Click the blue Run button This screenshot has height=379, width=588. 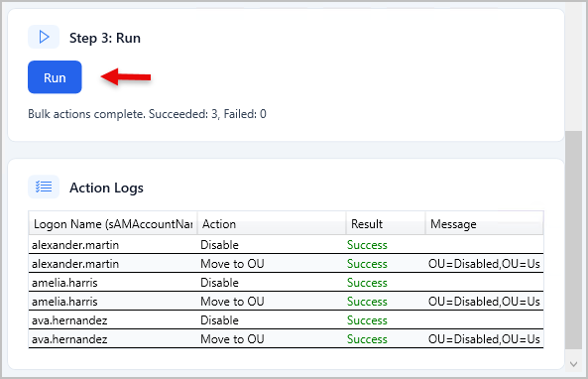[x=55, y=77]
